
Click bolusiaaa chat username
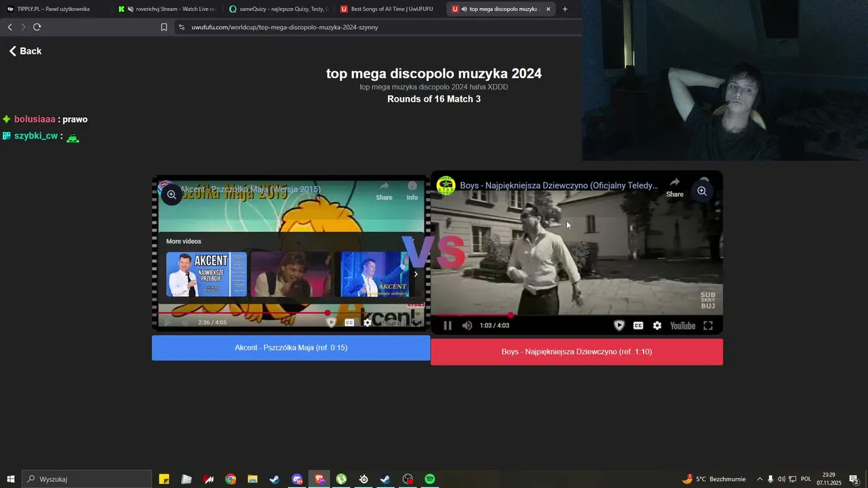35,119
